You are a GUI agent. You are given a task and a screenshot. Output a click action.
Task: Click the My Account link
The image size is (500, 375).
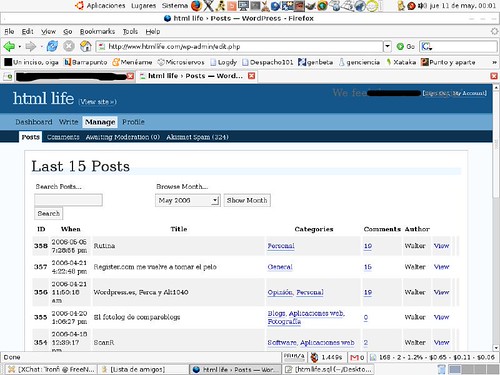[469, 93]
